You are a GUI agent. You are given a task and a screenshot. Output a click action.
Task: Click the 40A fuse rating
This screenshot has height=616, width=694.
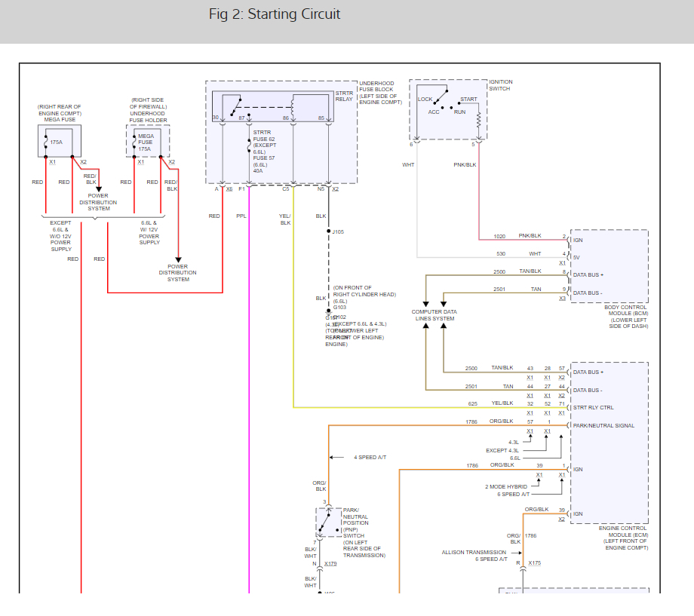(x=257, y=171)
